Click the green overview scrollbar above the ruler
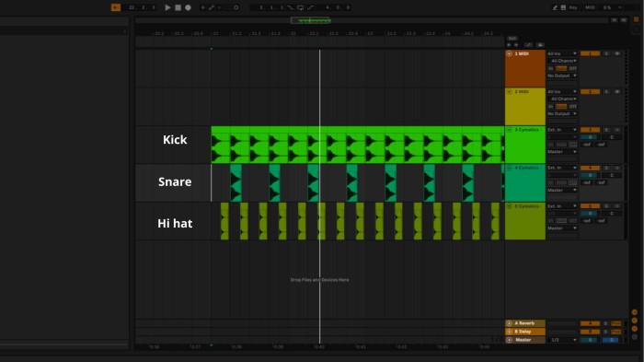Viewport: 644px width, 362px height. point(311,20)
